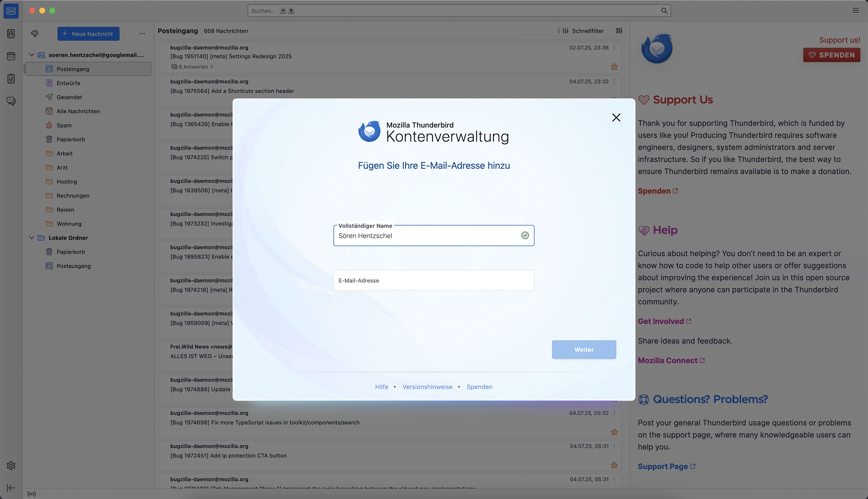Open message Fix more TypeScript issues

pyautogui.click(x=390, y=422)
